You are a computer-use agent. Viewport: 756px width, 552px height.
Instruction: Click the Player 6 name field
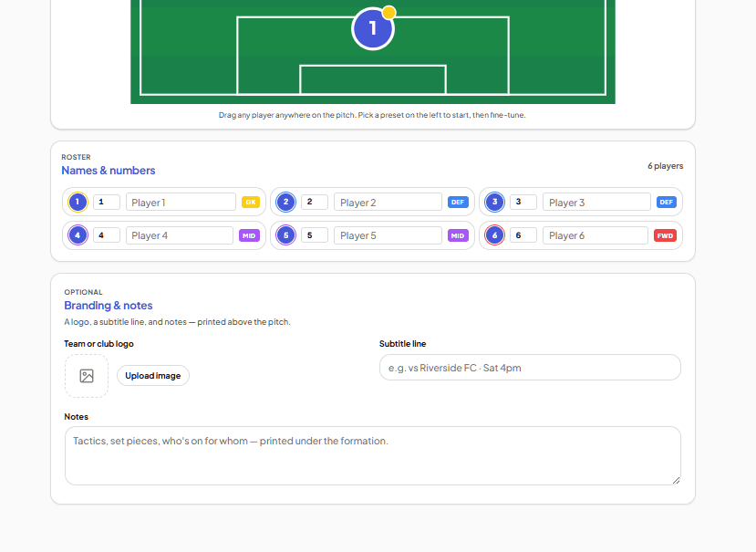click(x=595, y=235)
